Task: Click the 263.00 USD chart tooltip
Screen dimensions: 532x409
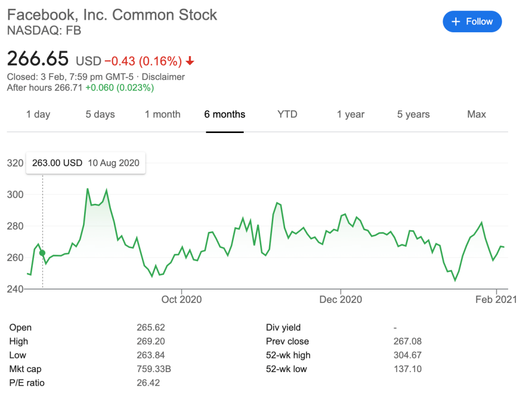Action: click(86, 163)
